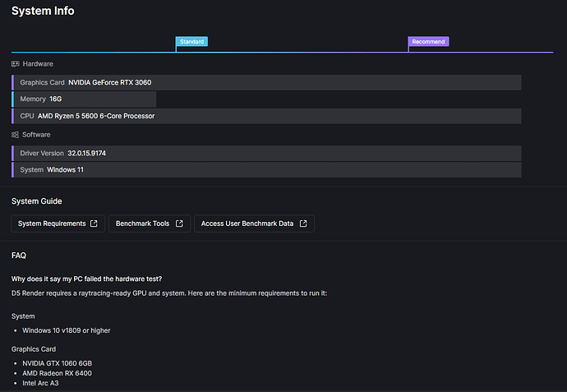Screen dimensions: 567x392
Task: Click the Hardware section chip icon
Action: pyautogui.click(x=16, y=63)
